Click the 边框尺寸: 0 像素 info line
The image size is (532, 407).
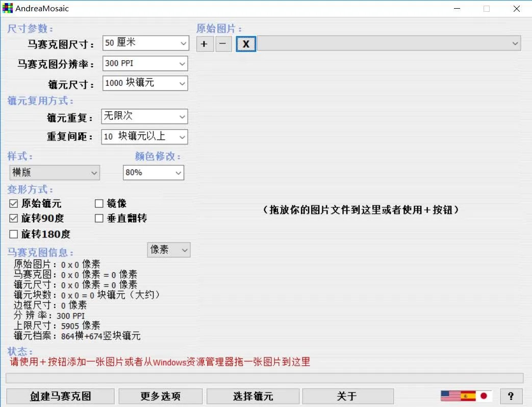[x=50, y=305]
